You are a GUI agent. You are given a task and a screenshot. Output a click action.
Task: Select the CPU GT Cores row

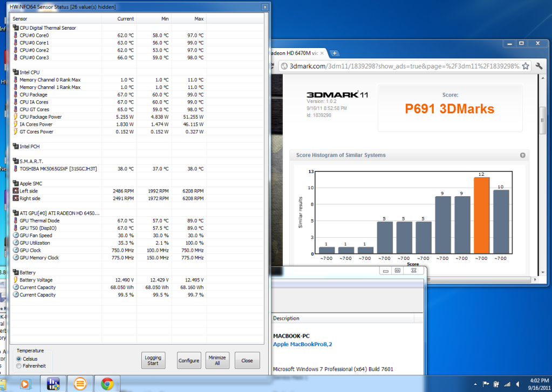pos(137,109)
